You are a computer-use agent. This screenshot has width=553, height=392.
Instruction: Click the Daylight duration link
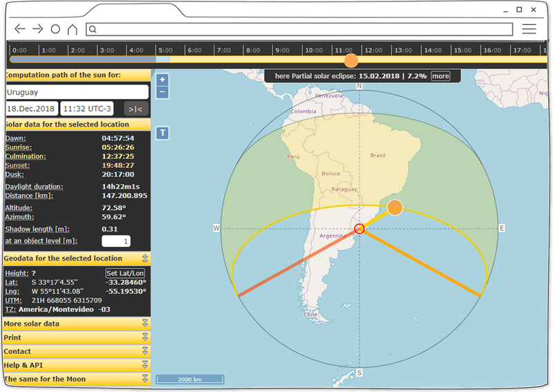(34, 186)
